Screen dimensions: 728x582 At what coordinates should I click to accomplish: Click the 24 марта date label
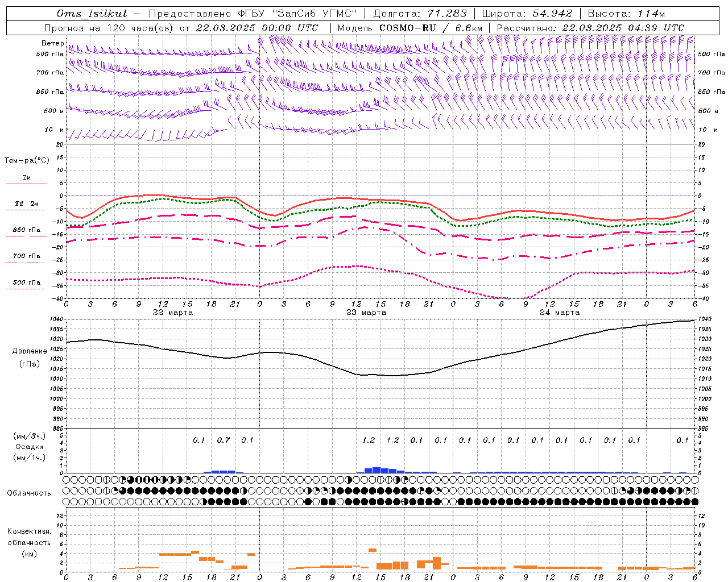point(560,313)
